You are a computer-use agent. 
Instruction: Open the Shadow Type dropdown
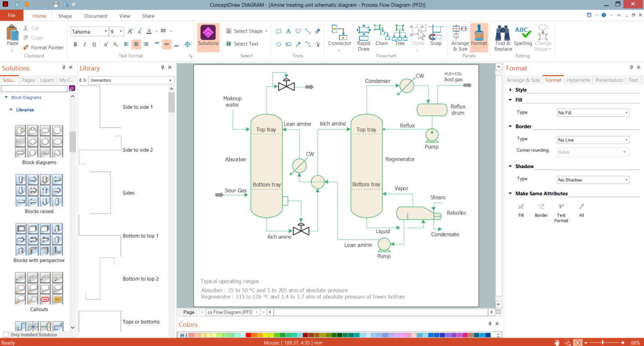[592, 180]
